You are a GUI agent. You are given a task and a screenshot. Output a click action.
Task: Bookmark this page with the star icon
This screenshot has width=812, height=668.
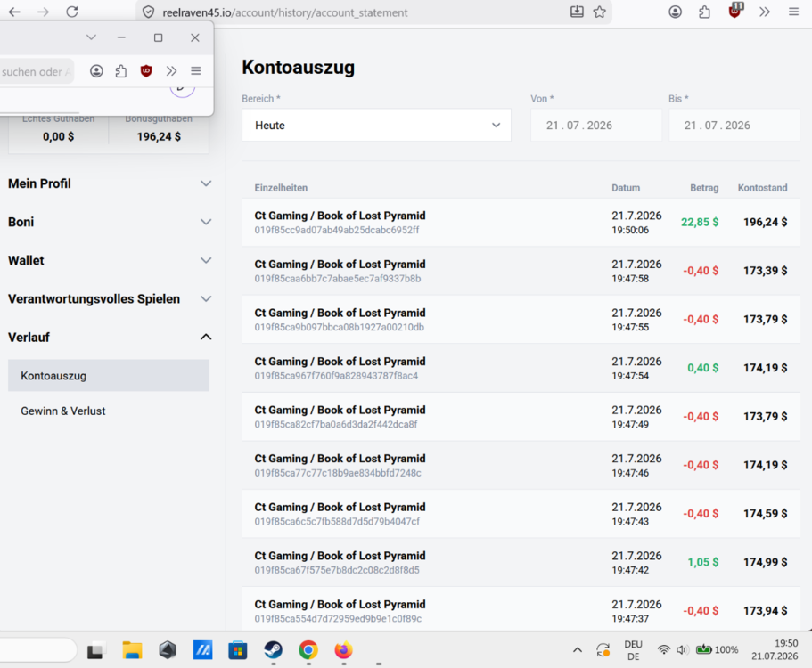(x=600, y=12)
